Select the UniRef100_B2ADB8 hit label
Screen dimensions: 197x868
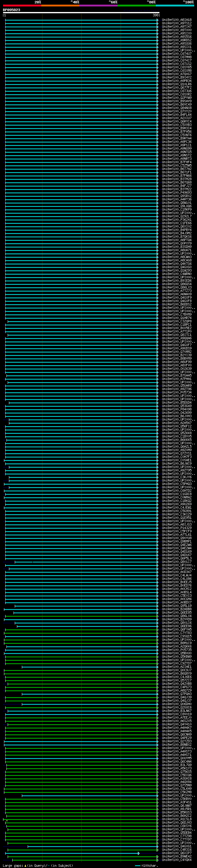pyautogui.click(x=177, y=609)
